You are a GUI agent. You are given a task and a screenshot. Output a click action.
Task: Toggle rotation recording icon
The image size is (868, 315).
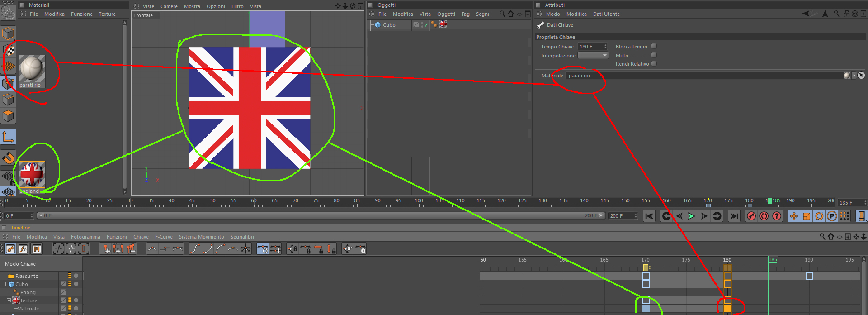[819, 216]
